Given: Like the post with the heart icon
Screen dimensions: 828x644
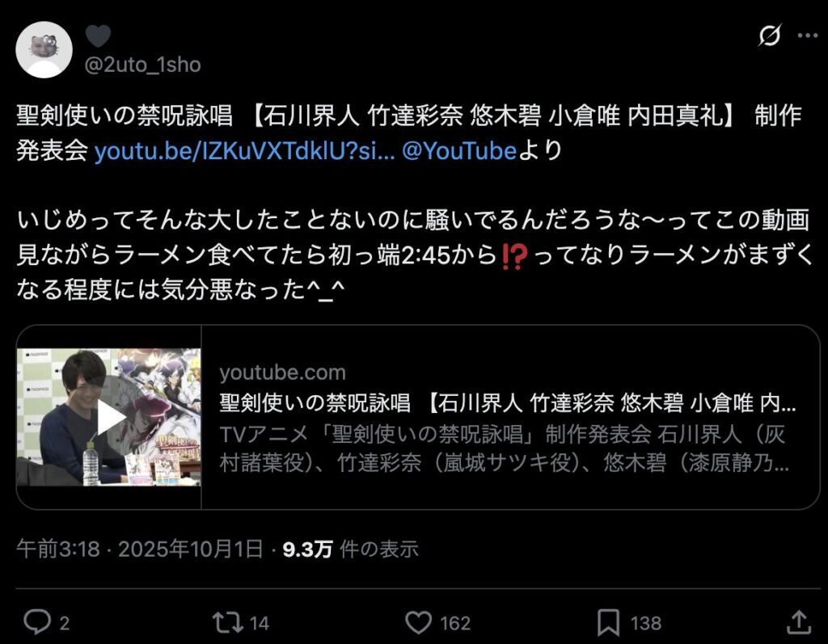Looking at the screenshot, I should pos(418,622).
